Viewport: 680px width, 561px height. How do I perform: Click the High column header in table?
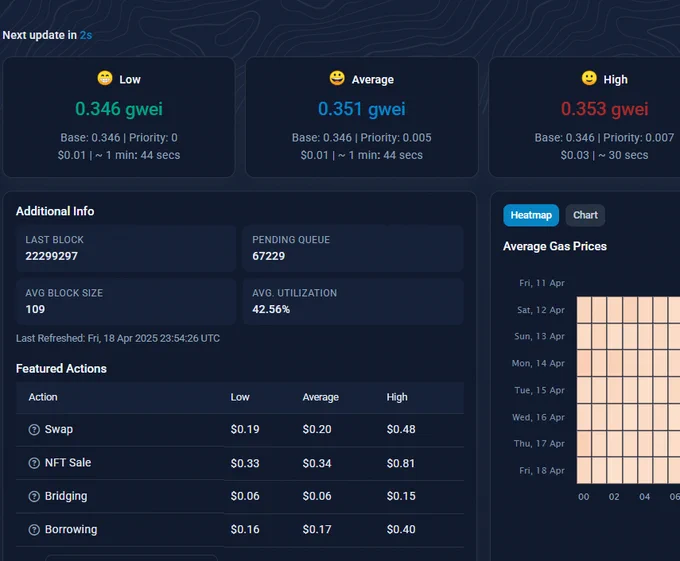(x=397, y=397)
